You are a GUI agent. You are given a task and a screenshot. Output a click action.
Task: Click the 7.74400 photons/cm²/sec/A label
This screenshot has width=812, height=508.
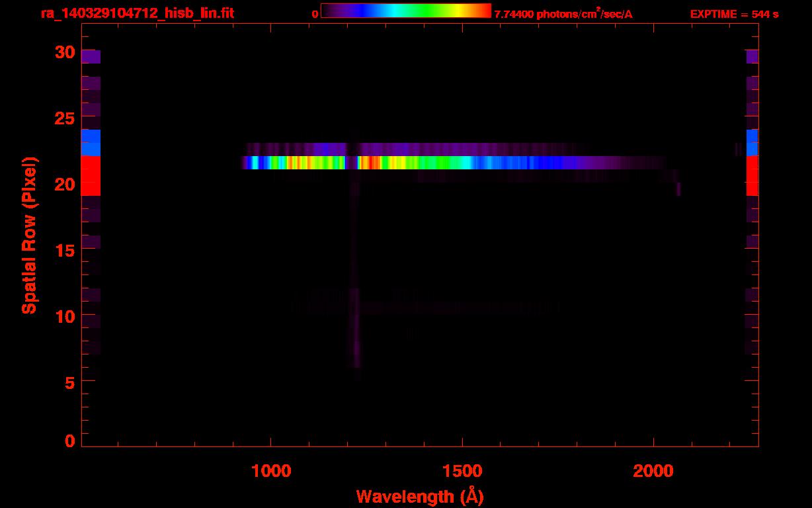[x=563, y=14]
